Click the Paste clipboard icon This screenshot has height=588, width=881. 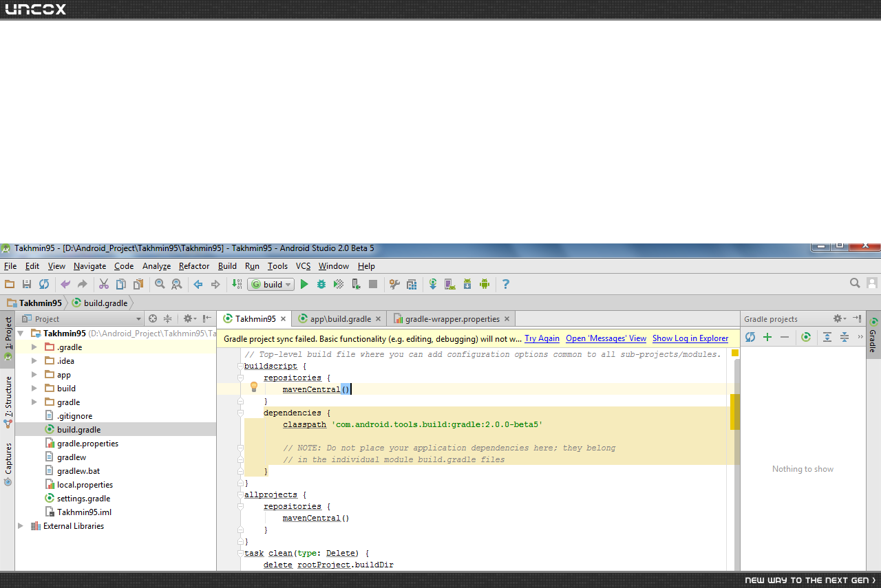(x=138, y=284)
